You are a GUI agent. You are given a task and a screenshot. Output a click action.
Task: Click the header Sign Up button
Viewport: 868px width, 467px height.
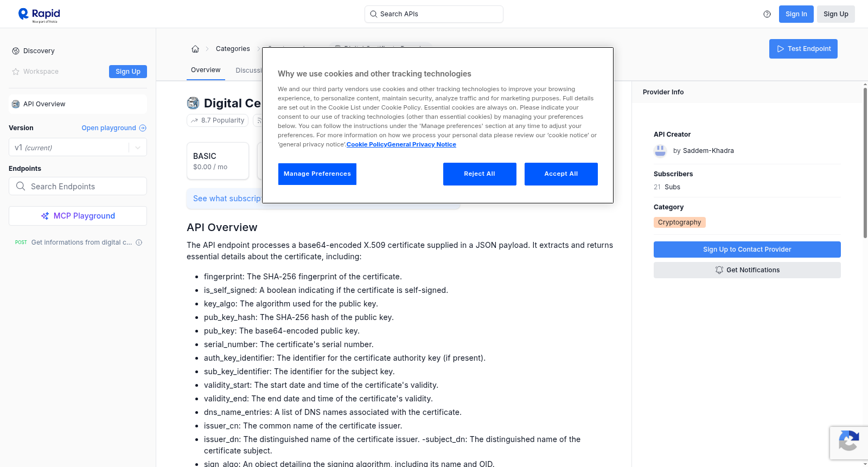pyautogui.click(x=835, y=14)
